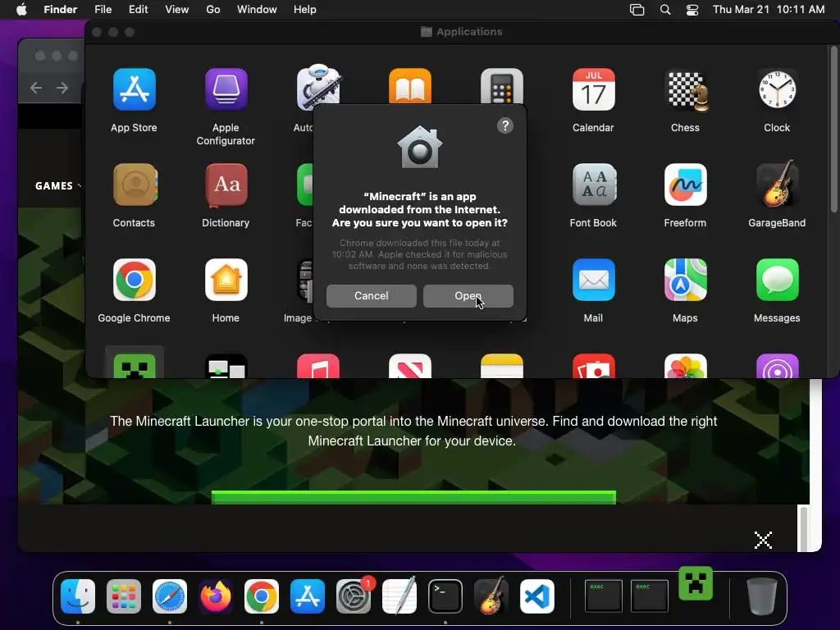Select the GarageBand app in Applications
The width and height of the screenshot is (840, 630).
tap(777, 184)
